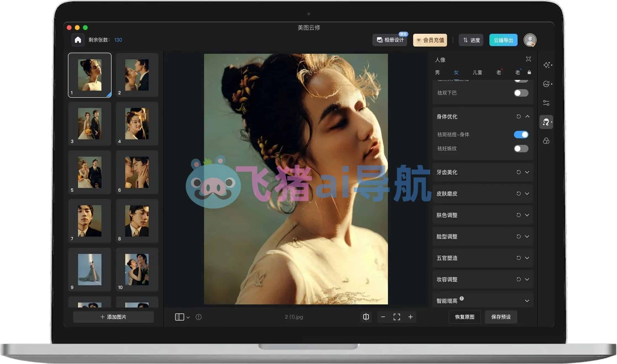Reset 肤色调整 section settings
Viewport: 617px width, 364px height.
pyautogui.click(x=519, y=215)
